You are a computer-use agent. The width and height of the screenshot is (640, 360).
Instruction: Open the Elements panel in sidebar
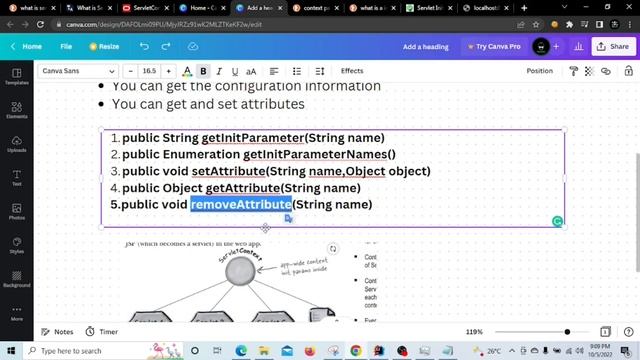click(x=17, y=111)
